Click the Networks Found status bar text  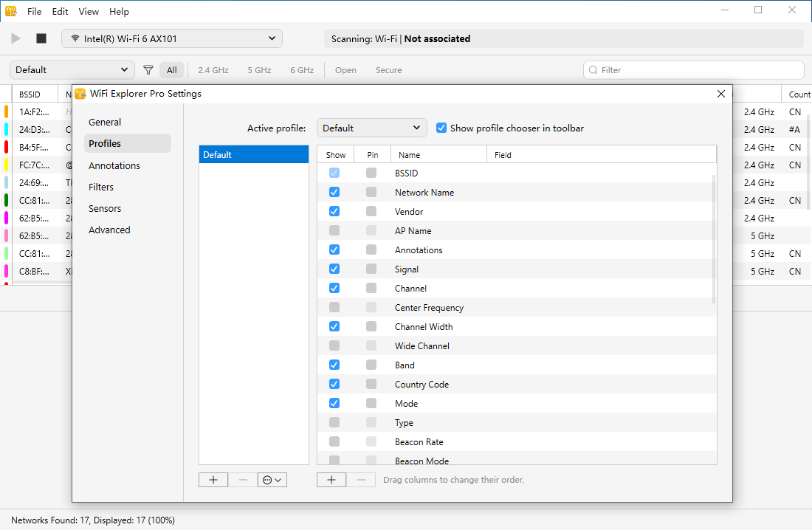click(x=93, y=520)
